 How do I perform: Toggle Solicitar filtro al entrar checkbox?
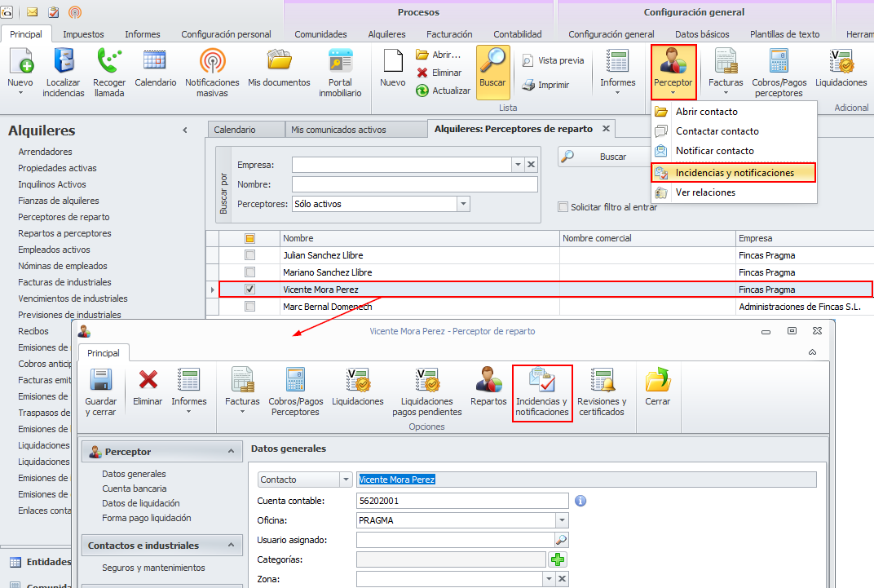coord(563,207)
